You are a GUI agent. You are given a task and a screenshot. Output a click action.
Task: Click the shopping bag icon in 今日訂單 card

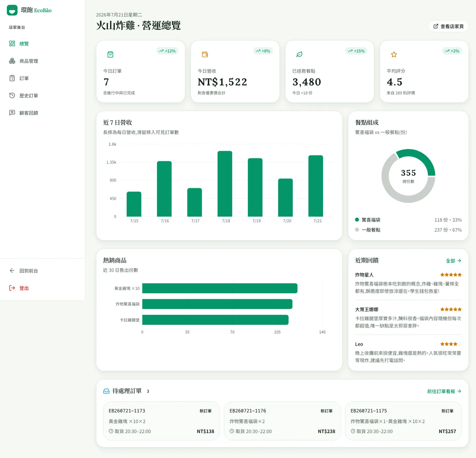pos(110,55)
